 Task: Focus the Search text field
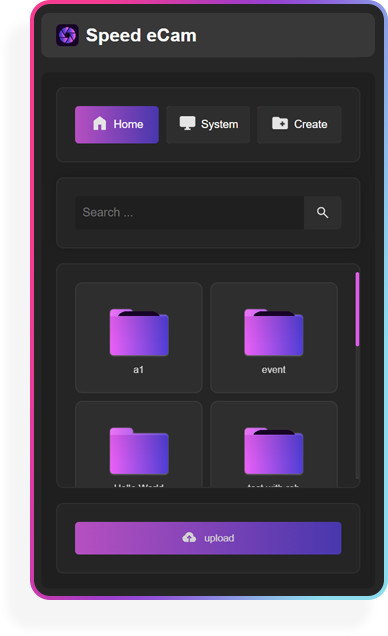click(x=189, y=213)
